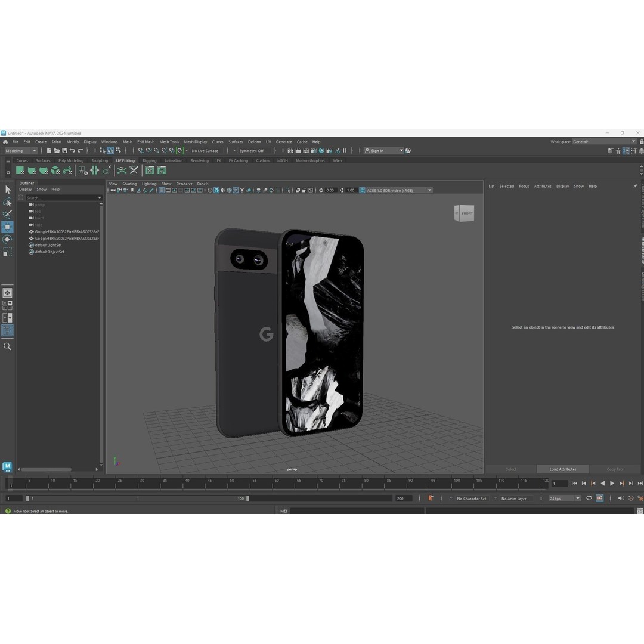Activate the Lasso select tool
The height and width of the screenshot is (644, 644).
pos(7,202)
